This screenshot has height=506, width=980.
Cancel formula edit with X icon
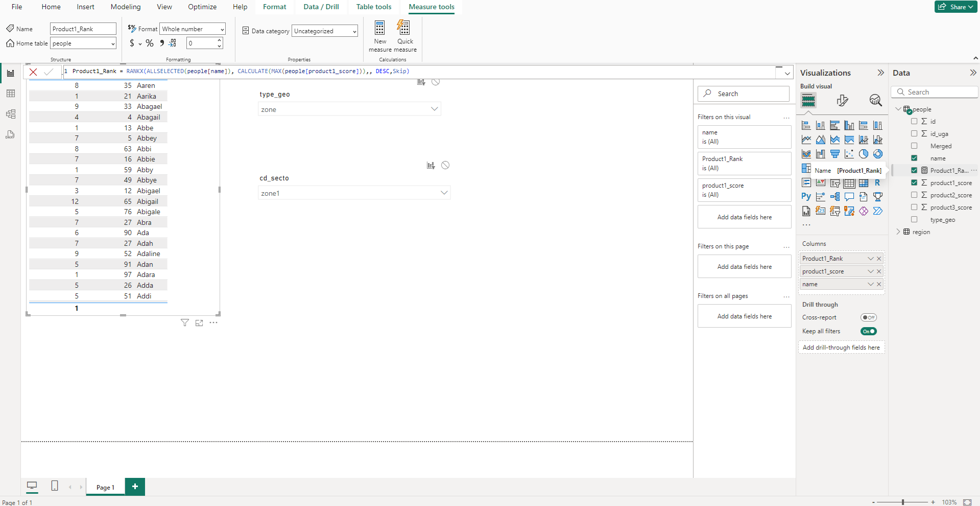33,72
